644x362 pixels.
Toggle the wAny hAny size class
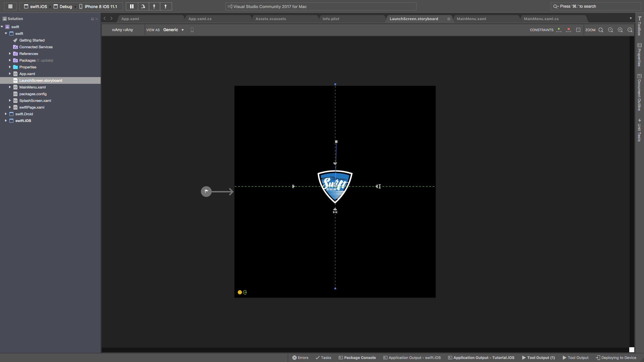click(x=122, y=30)
